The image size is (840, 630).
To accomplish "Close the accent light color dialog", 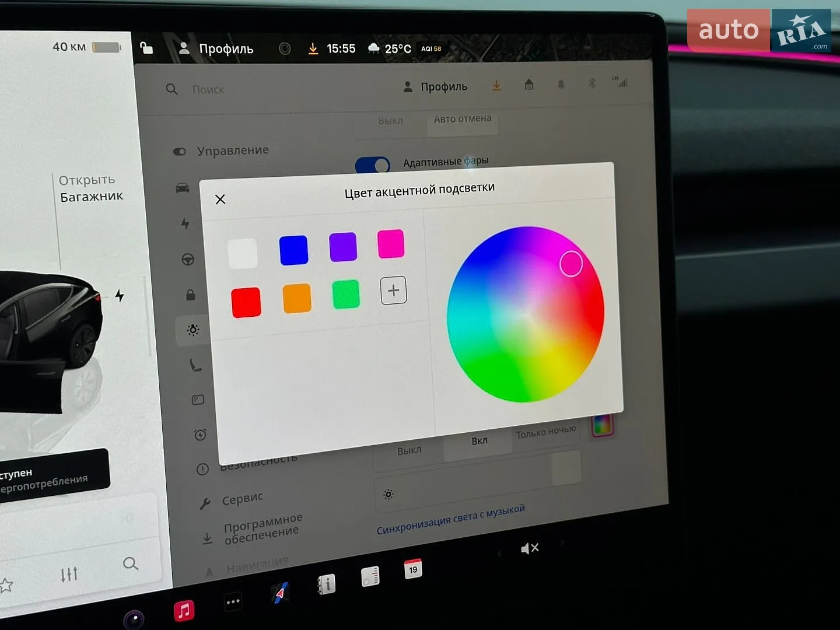I will [220, 199].
